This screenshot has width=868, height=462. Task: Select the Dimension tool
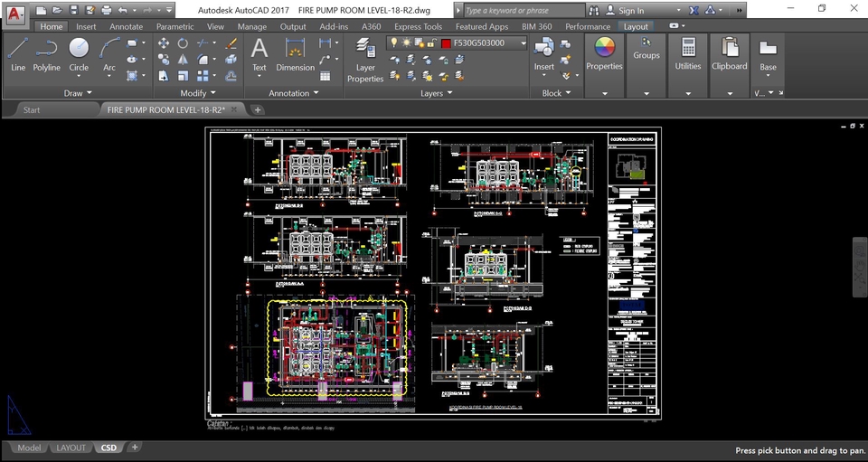click(295, 54)
